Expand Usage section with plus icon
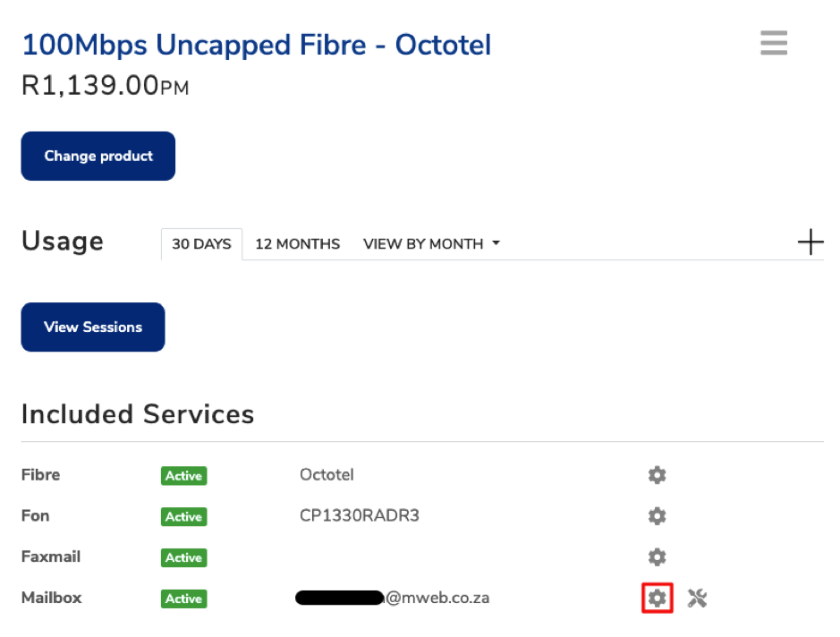840x637 pixels. pyautogui.click(x=810, y=242)
